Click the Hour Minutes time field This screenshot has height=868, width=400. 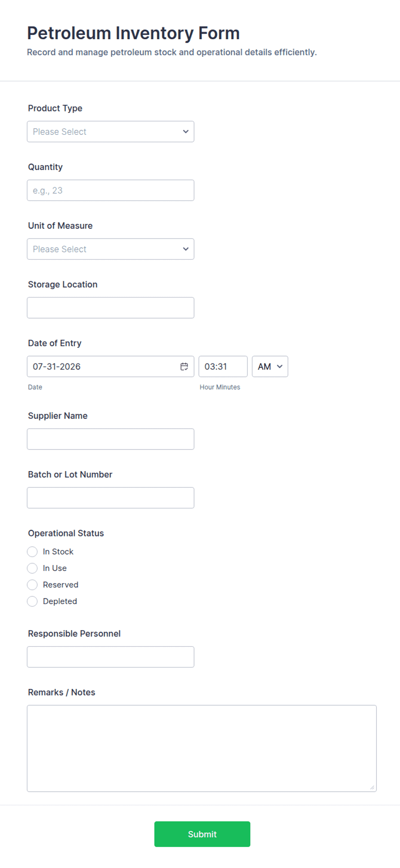point(223,366)
